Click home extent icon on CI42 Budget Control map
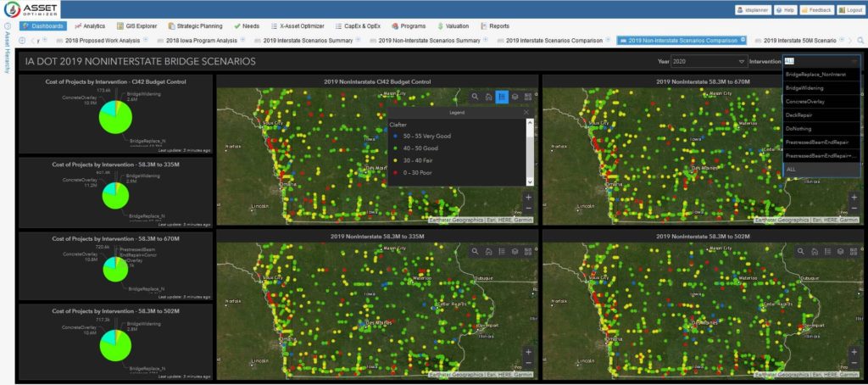Screen dimensions: 868x385 click(x=488, y=97)
